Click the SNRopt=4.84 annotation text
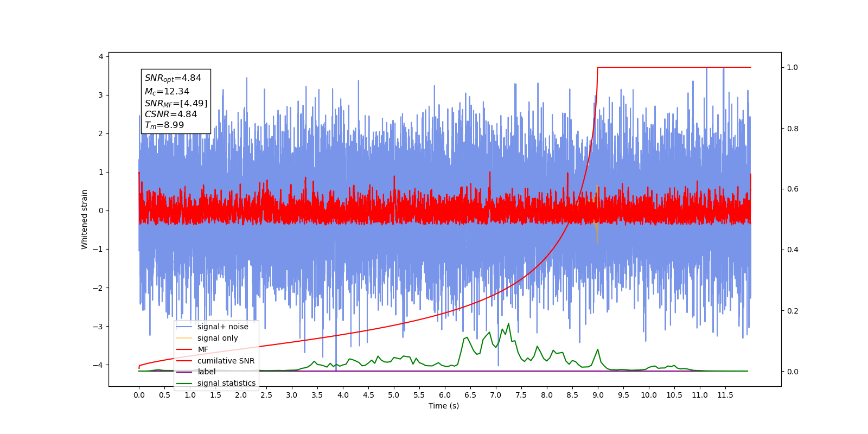868x434 pixels. pos(173,78)
